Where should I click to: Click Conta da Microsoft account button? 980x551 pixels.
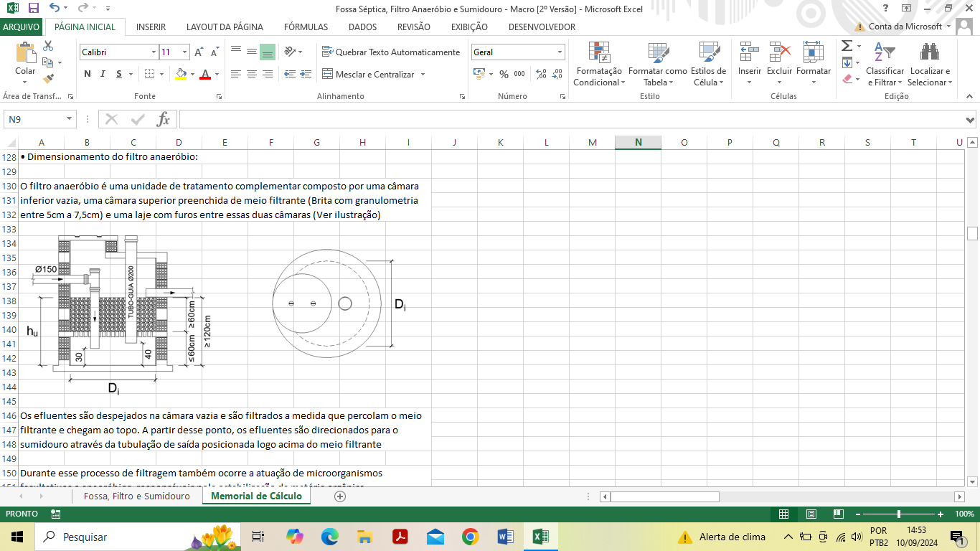point(904,27)
